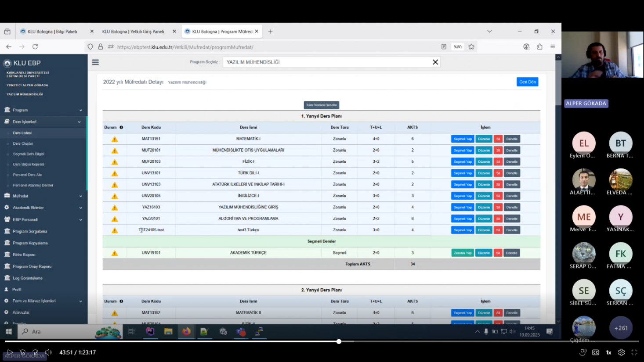Screen dimensions: 644x362
Task: Open File Explorer from the taskbar
Action: [x=168, y=332]
